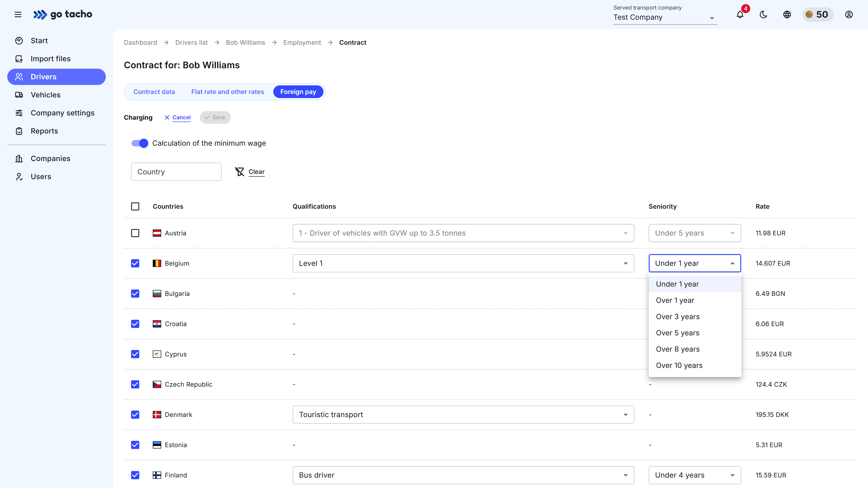Open the 50 coins balance badge
The width and height of the screenshot is (868, 488).
click(x=817, y=14)
